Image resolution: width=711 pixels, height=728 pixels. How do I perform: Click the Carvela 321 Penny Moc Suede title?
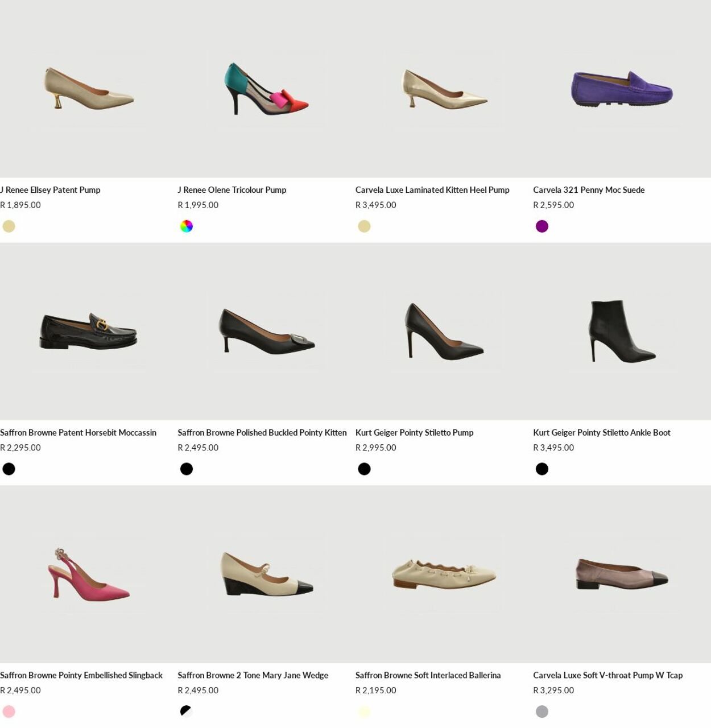click(589, 190)
